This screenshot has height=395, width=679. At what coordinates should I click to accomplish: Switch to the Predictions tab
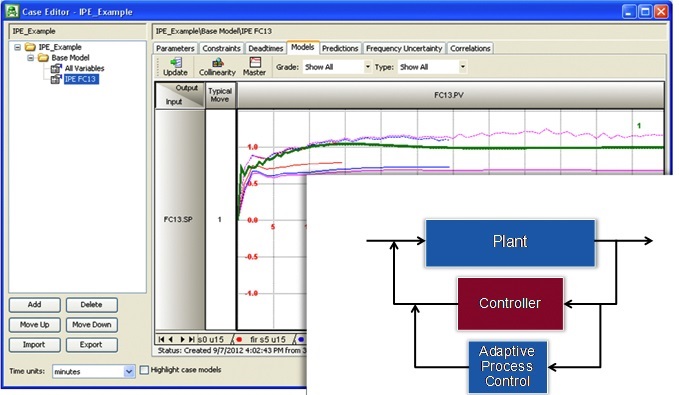tap(340, 49)
